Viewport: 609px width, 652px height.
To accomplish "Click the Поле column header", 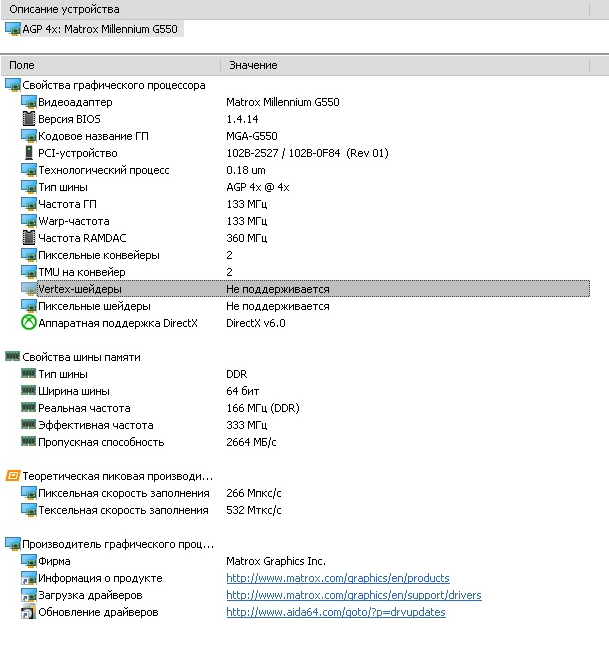I will point(111,65).
